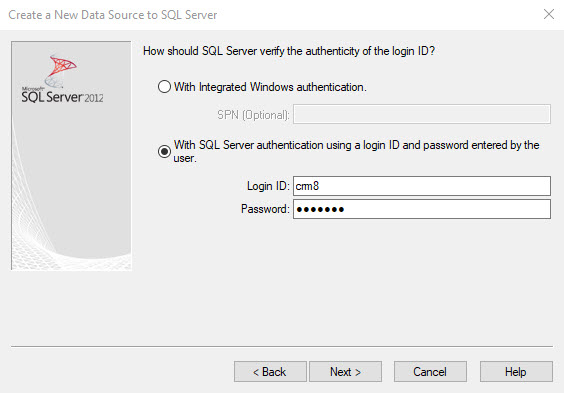Select Integrated Windows authentication radio button

164,87
